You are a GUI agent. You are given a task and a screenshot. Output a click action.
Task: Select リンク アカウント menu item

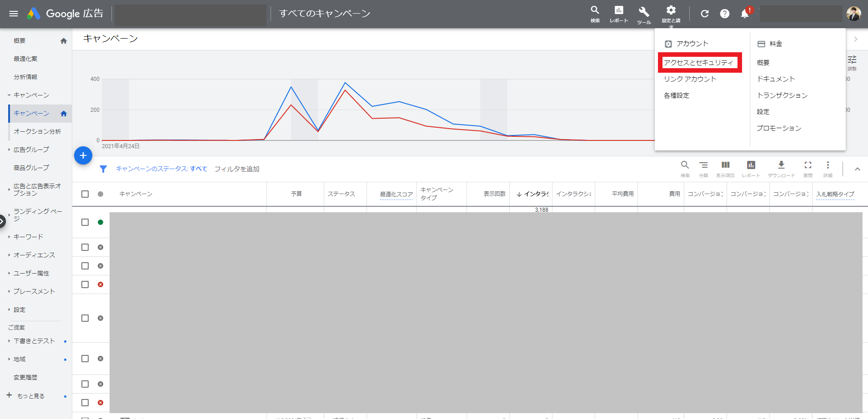pyautogui.click(x=690, y=79)
